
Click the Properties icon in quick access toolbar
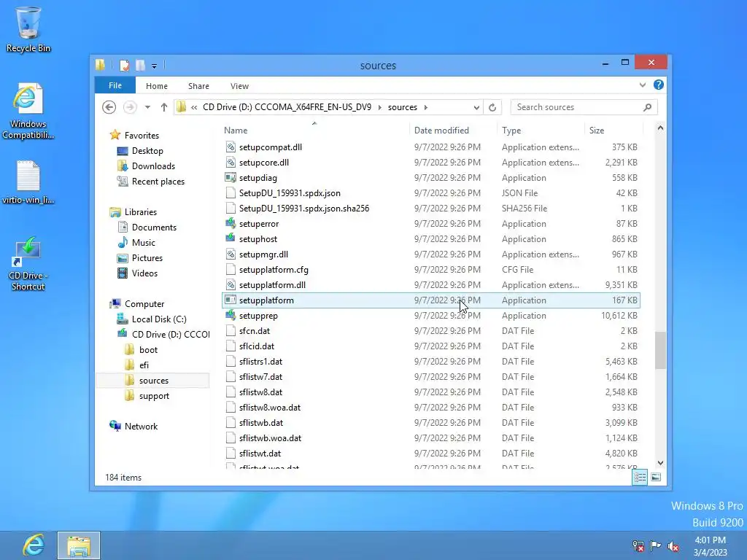point(124,65)
